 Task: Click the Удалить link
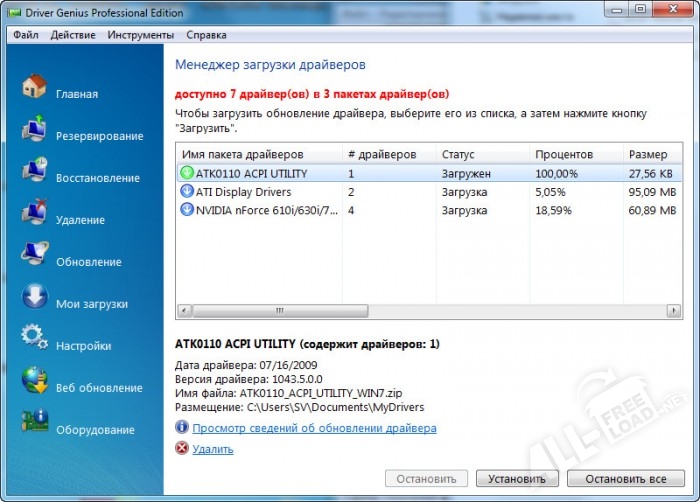(x=212, y=449)
